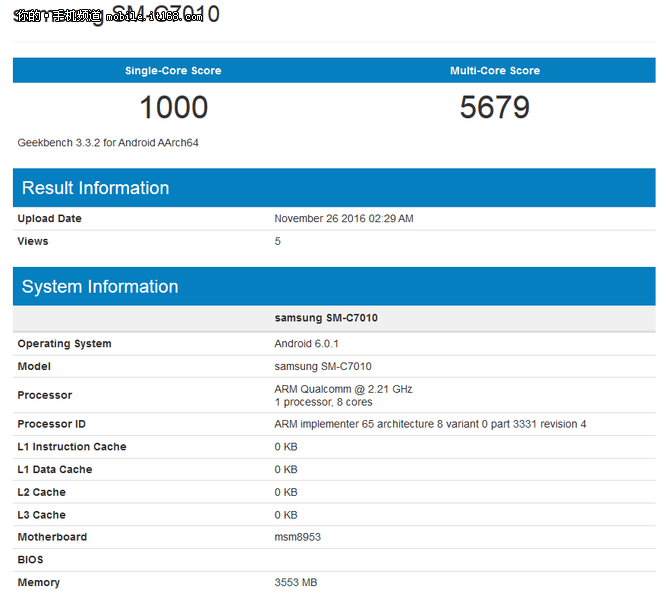Viewport: 670px width, 602px height.
Task: Select the multi-core score value 5679
Action: (x=495, y=107)
